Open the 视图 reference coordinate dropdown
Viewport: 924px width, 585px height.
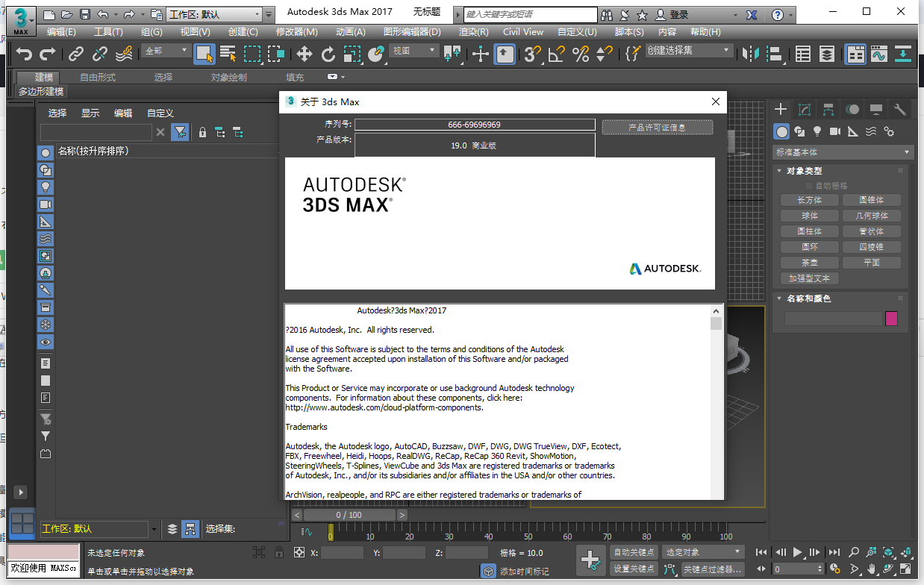(414, 51)
